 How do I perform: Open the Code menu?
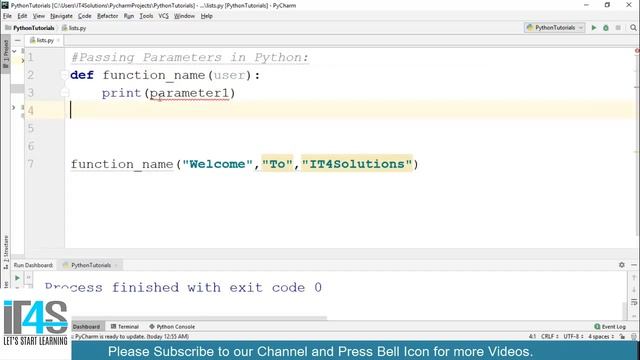(x=84, y=16)
